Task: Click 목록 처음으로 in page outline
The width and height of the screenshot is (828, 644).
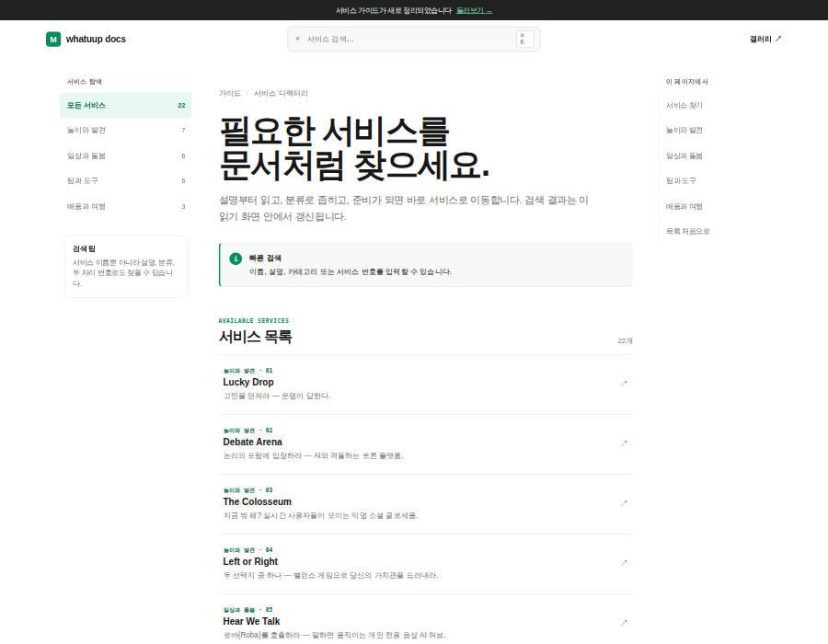Action: click(687, 231)
